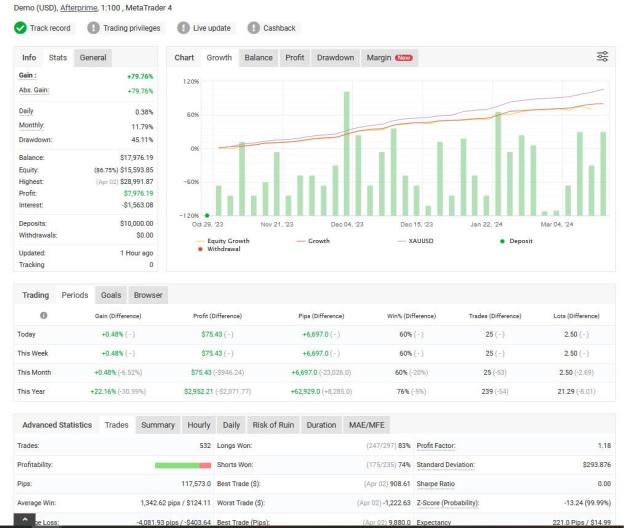Image resolution: width=625 pixels, height=528 pixels.
Task: Open the Afterprime broker link
Action: (x=79, y=8)
